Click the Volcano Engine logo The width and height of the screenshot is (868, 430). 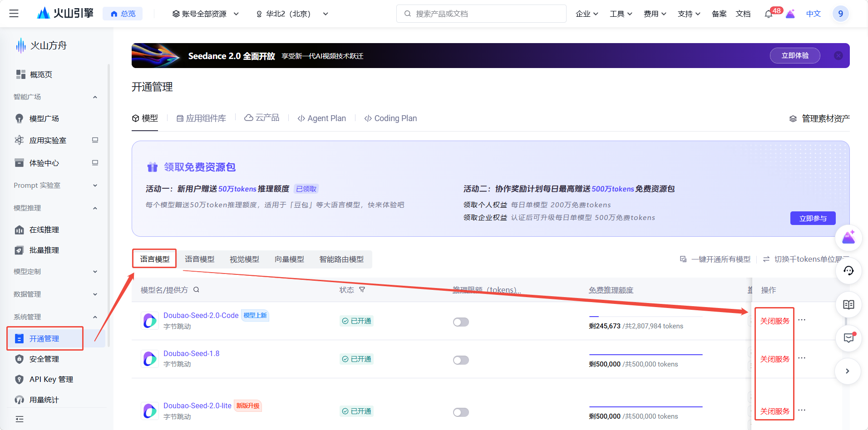coord(65,14)
